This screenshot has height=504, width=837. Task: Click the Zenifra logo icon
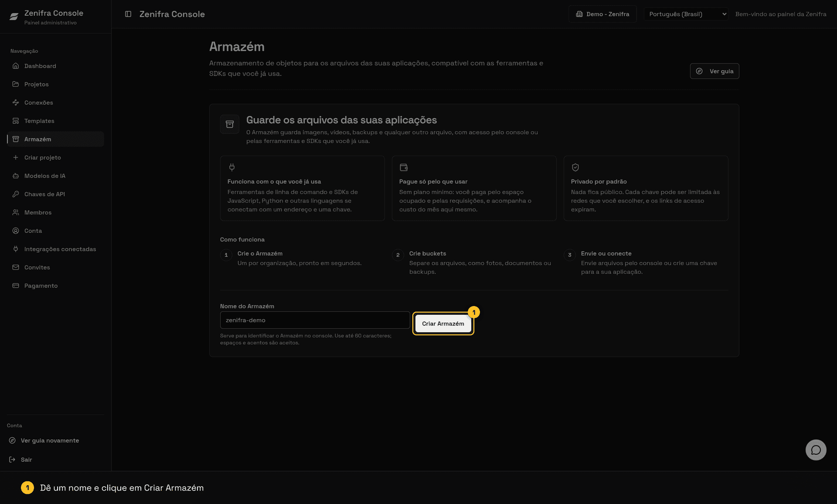[x=14, y=17]
